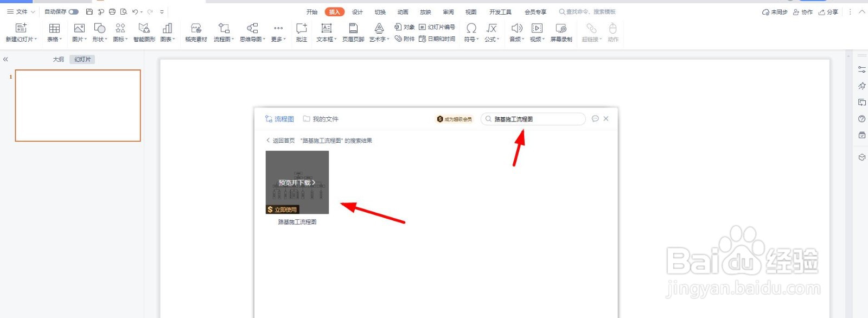
Task: Open the 会员专享 tab
Action: 535,12
